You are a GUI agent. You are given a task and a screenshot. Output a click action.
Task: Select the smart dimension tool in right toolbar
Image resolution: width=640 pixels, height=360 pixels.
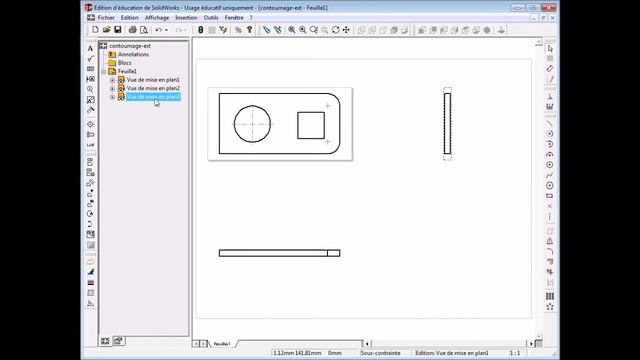tap(550, 69)
